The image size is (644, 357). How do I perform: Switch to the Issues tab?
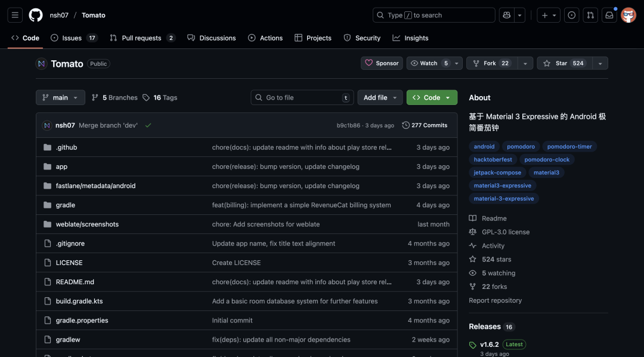[74, 38]
